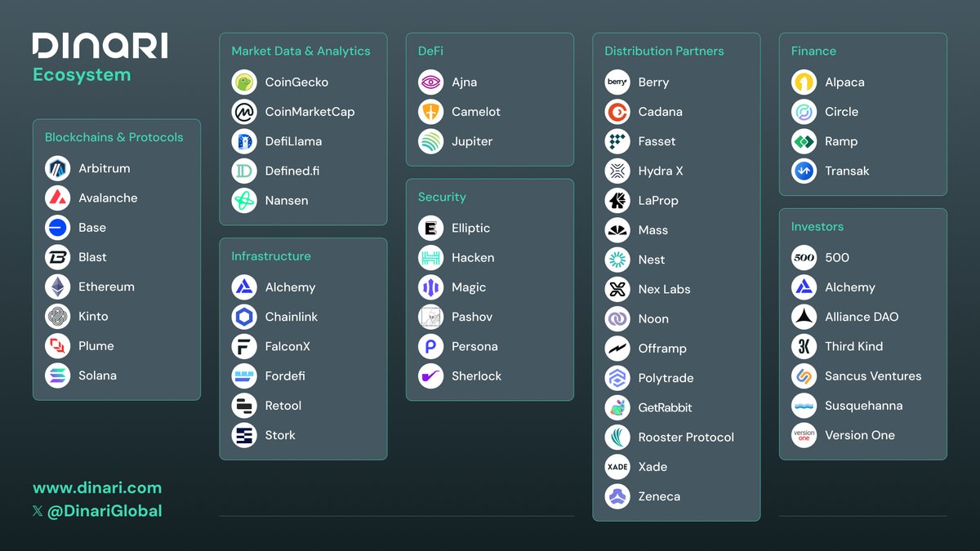Image resolution: width=980 pixels, height=551 pixels.
Task: Select the Arbitrum blockchain logo
Action: (x=56, y=168)
